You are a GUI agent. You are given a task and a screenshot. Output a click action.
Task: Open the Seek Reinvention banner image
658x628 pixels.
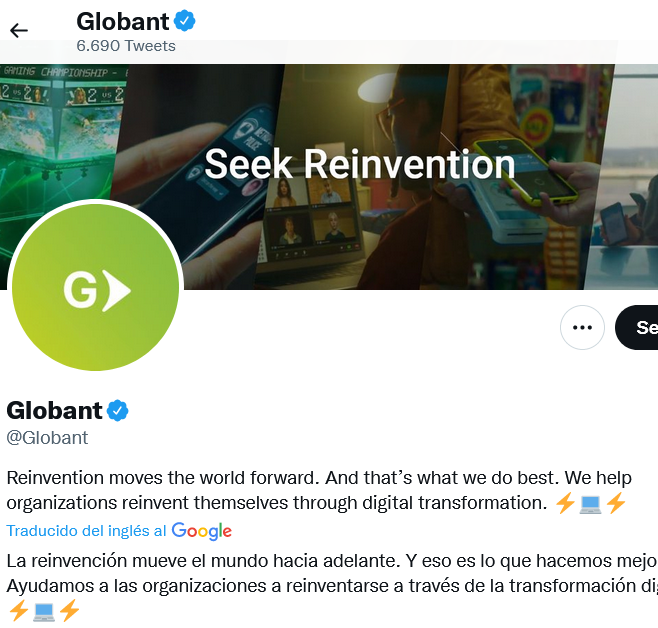(359, 165)
